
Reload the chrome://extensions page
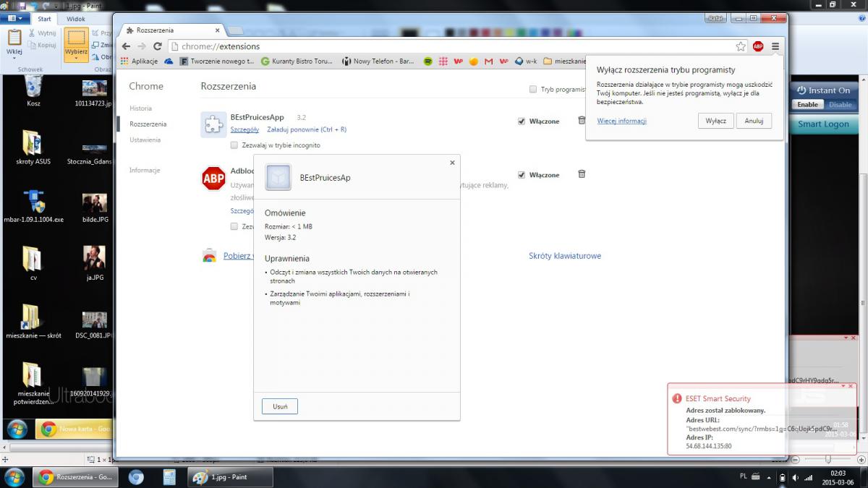coord(158,46)
